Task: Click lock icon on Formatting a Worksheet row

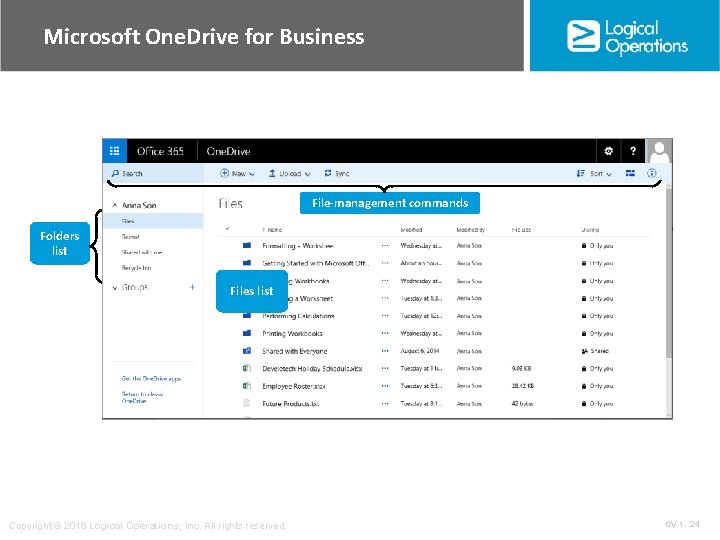Action: point(584,246)
